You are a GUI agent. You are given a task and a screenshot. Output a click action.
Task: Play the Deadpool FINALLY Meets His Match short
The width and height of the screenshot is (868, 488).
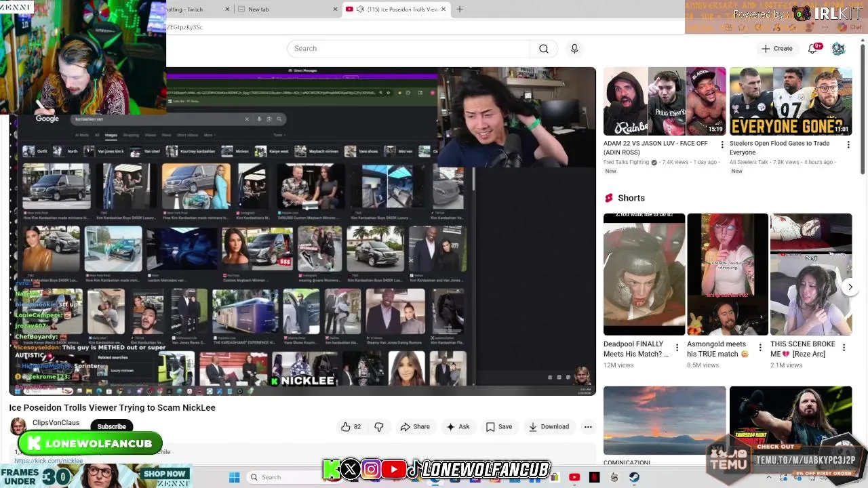coord(644,274)
